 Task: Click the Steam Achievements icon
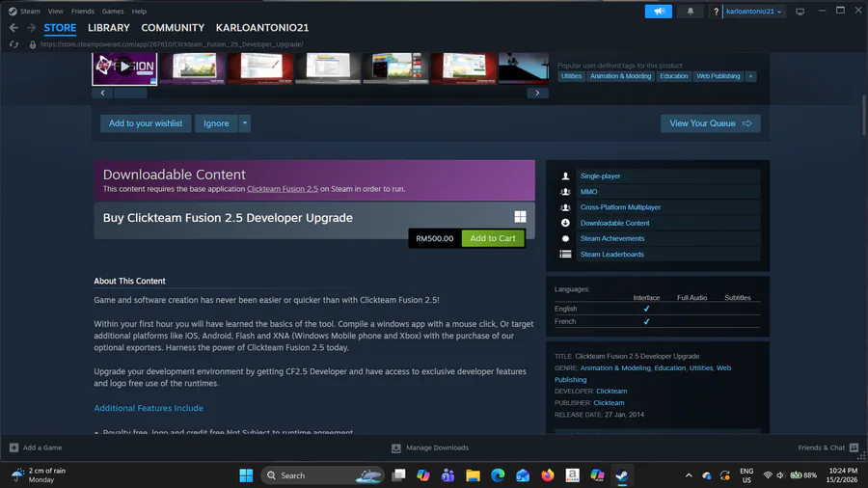565,238
